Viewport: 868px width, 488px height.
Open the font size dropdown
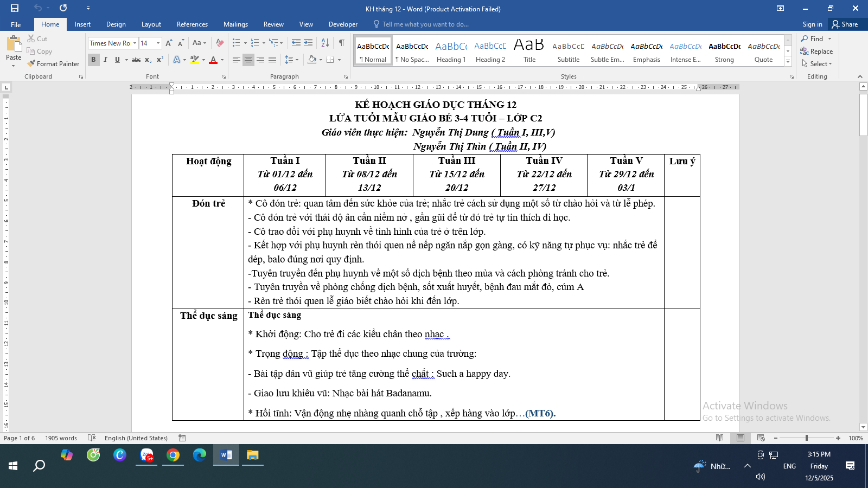158,43
